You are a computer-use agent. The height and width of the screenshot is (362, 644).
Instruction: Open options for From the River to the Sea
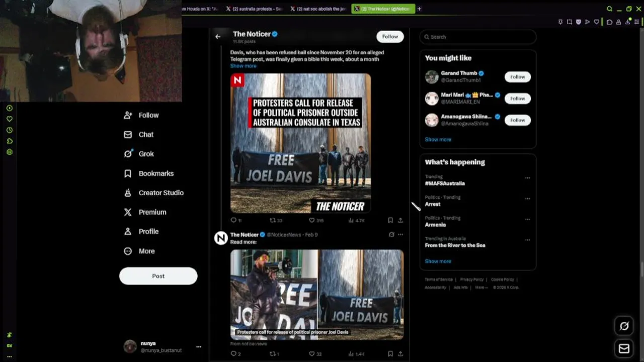point(527,239)
